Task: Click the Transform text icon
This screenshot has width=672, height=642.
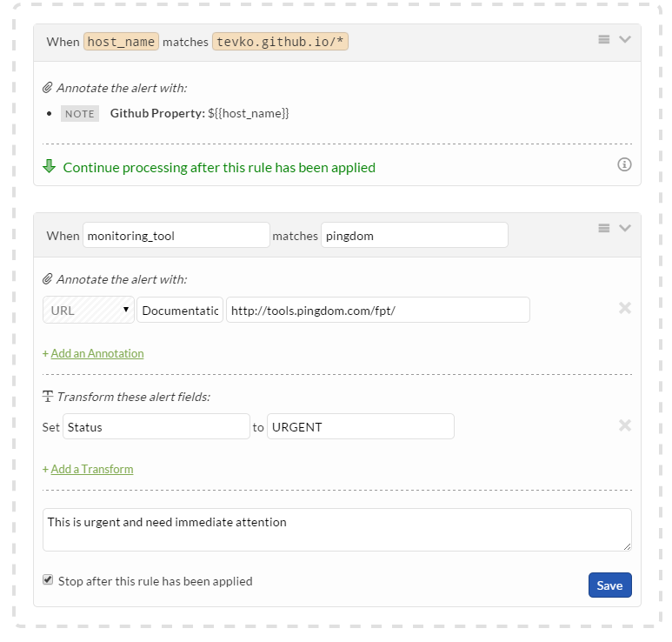Action: coord(48,397)
